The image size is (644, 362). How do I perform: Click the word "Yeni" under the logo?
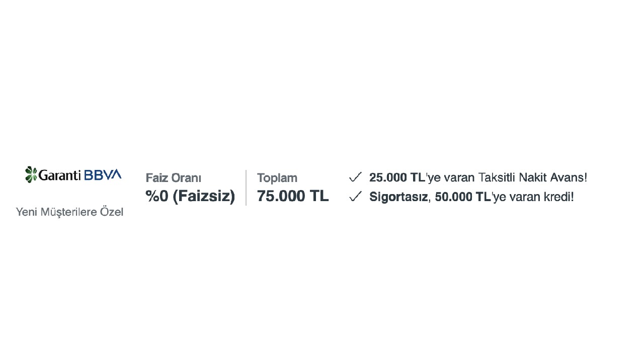click(27, 212)
